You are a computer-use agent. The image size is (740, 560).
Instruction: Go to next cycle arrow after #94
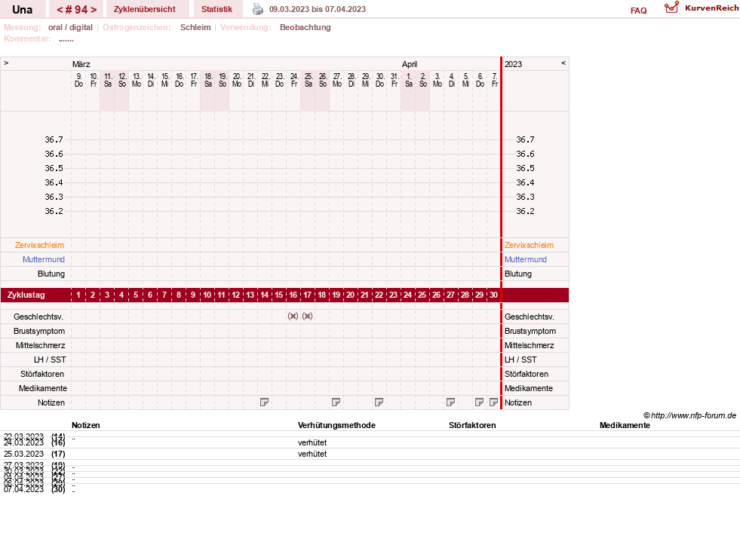(x=94, y=10)
